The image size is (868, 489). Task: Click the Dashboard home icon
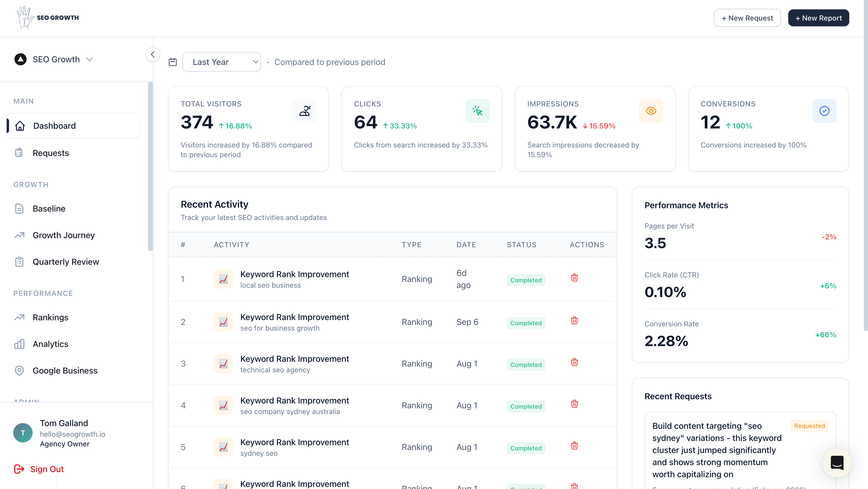point(20,126)
